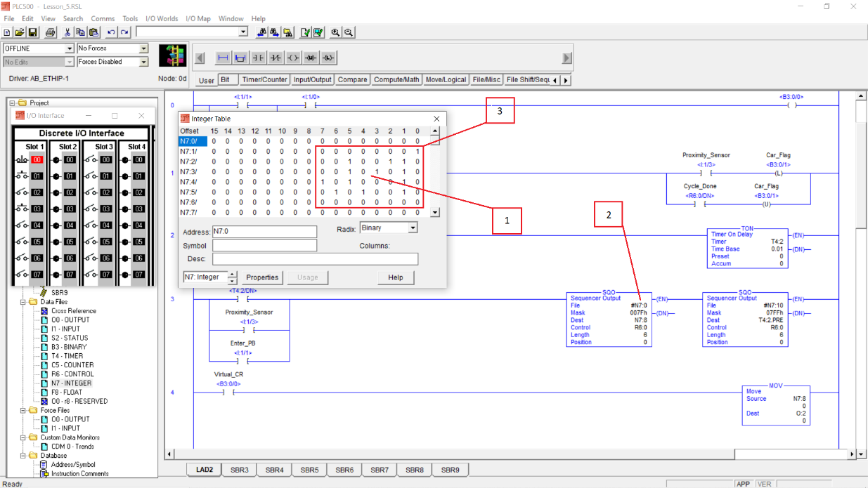Click verify file icon with green check
868x488 pixels.
[x=306, y=32]
